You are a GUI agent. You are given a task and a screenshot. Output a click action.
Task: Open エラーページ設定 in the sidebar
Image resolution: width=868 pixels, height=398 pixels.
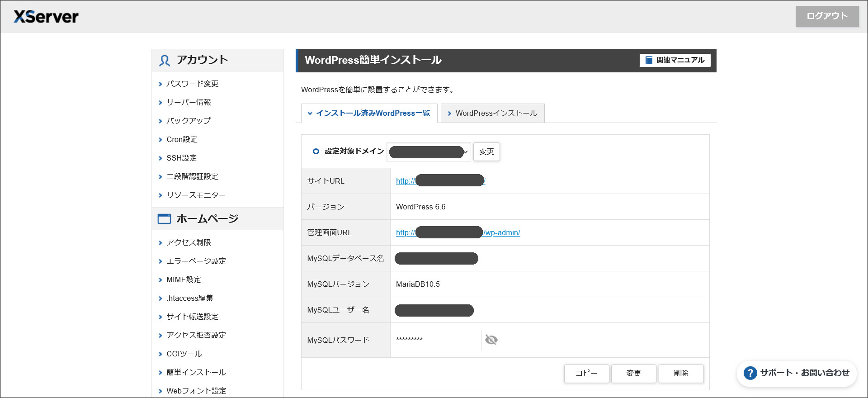tap(196, 261)
